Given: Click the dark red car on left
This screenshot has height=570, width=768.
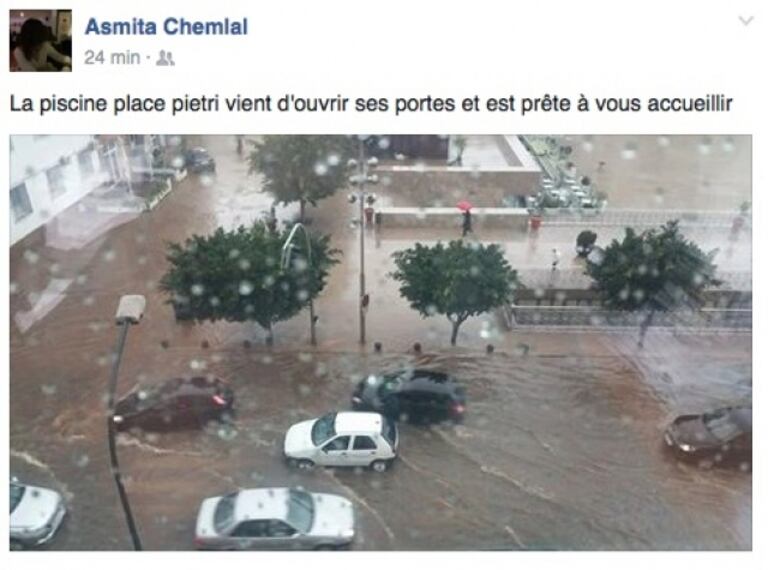Looking at the screenshot, I should pyautogui.click(x=173, y=403).
